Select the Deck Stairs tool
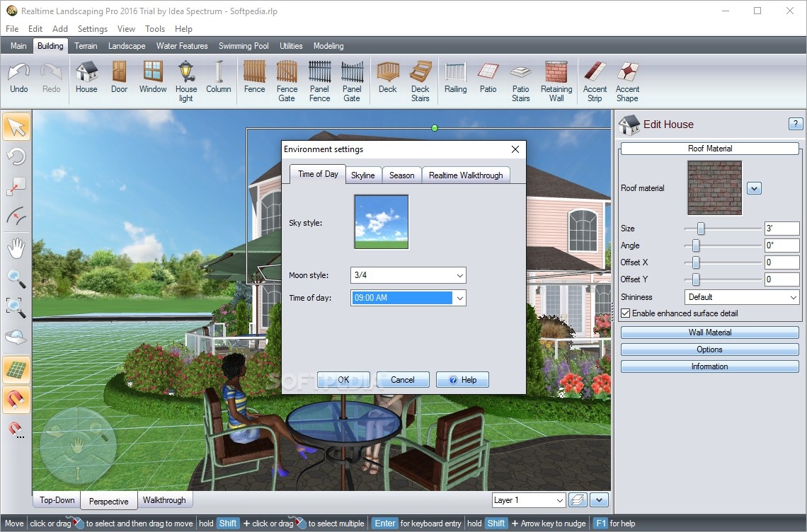 420,81
